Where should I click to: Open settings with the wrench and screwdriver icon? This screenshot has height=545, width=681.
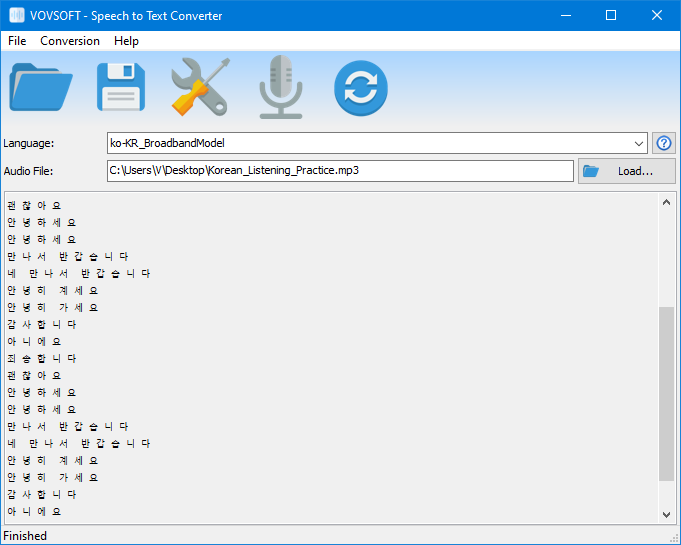pos(200,87)
